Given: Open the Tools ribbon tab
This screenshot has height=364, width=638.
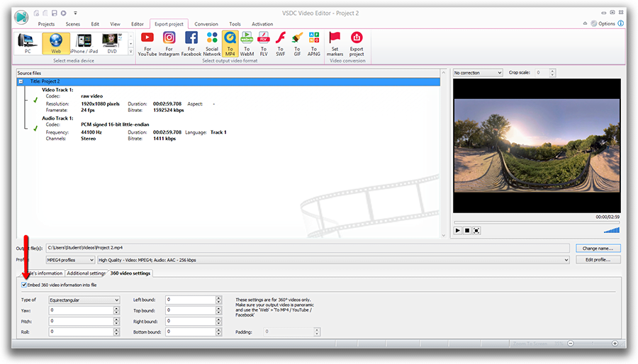Looking at the screenshot, I should pos(235,24).
